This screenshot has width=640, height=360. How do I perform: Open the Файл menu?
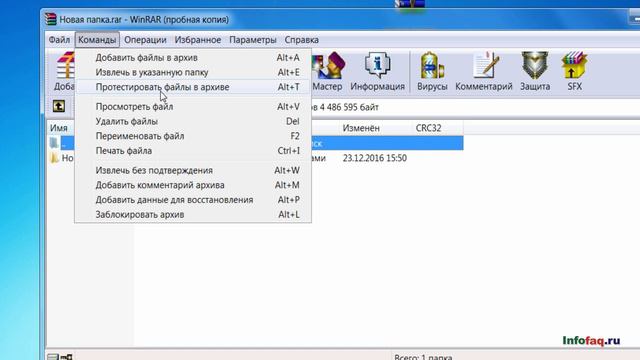point(59,40)
